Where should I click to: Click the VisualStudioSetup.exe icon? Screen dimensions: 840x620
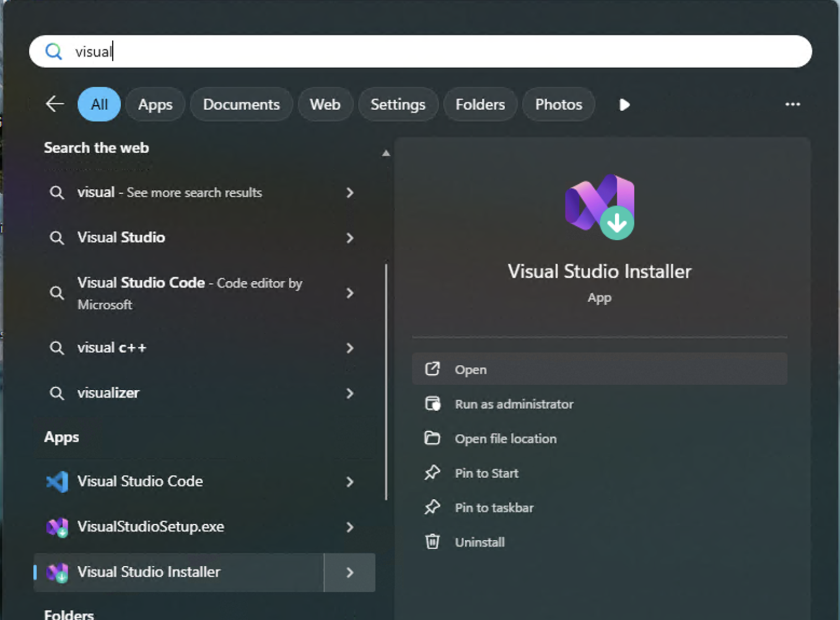point(57,527)
